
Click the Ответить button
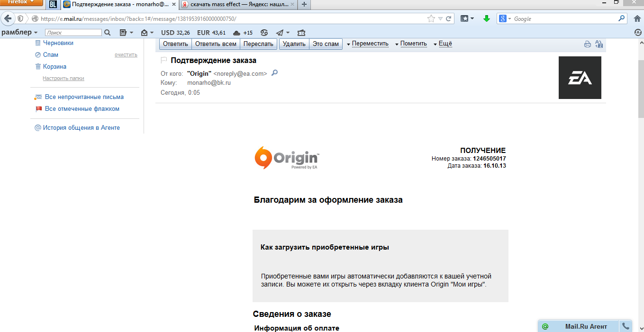pos(175,44)
